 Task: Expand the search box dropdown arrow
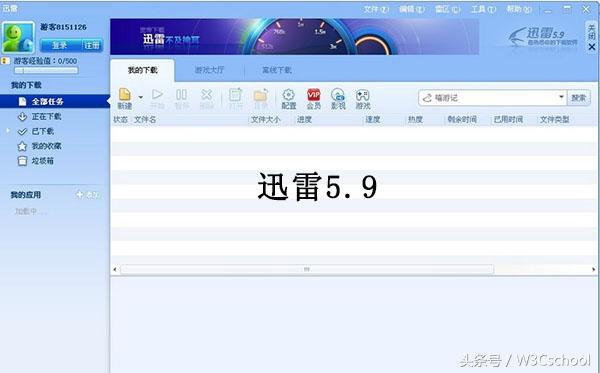(x=561, y=97)
